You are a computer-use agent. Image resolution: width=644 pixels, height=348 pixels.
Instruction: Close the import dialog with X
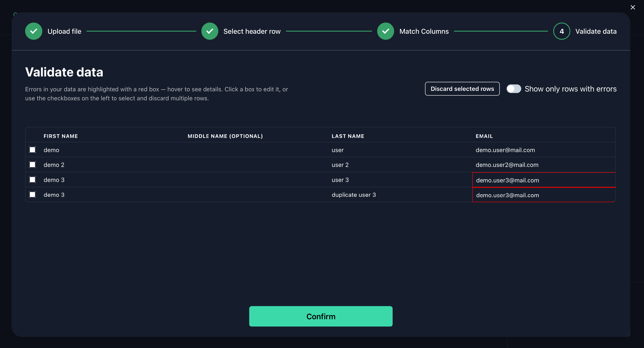click(x=632, y=8)
